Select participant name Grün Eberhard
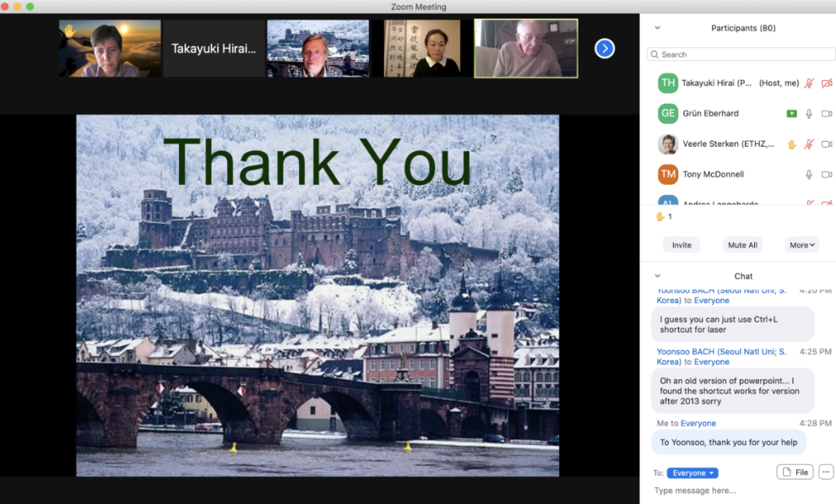 pos(711,113)
